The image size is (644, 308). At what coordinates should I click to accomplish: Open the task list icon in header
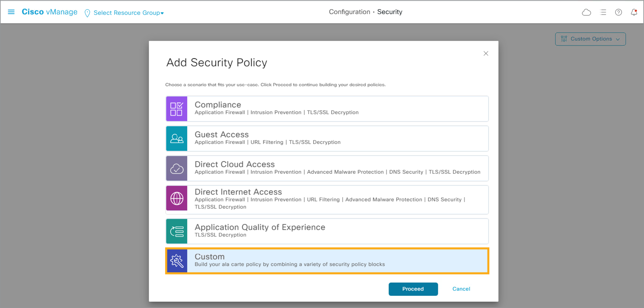pos(603,12)
